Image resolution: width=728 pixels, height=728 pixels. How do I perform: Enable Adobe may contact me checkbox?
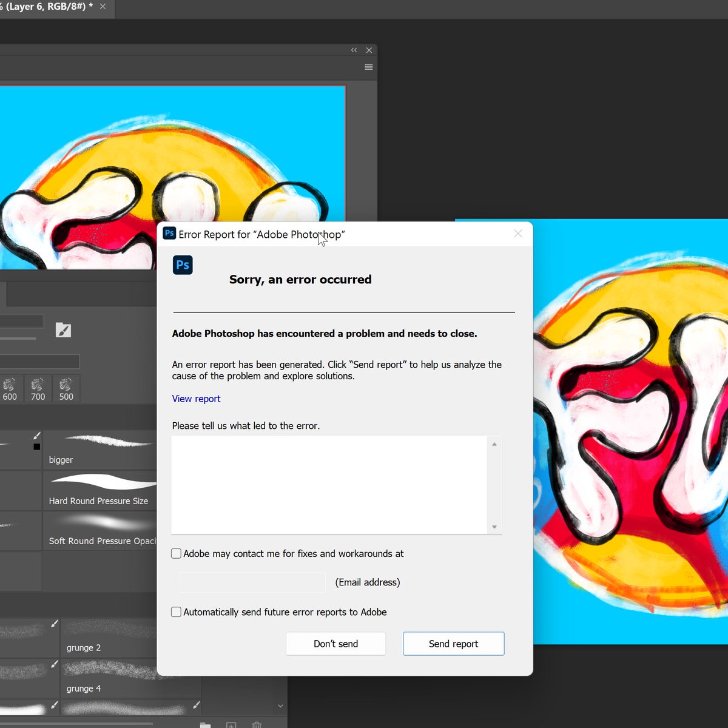[x=176, y=553]
